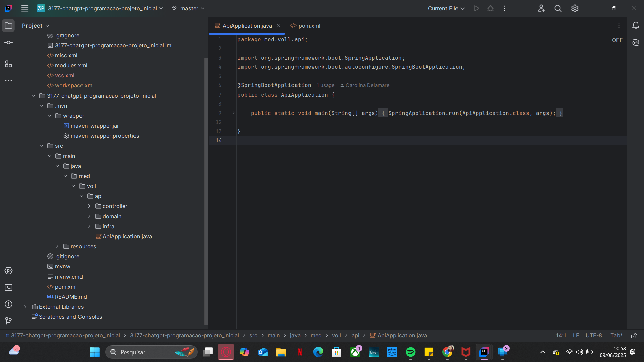This screenshot has width=644, height=362.
Task: Click the Windows Pesquisar search box
Action: point(152,352)
